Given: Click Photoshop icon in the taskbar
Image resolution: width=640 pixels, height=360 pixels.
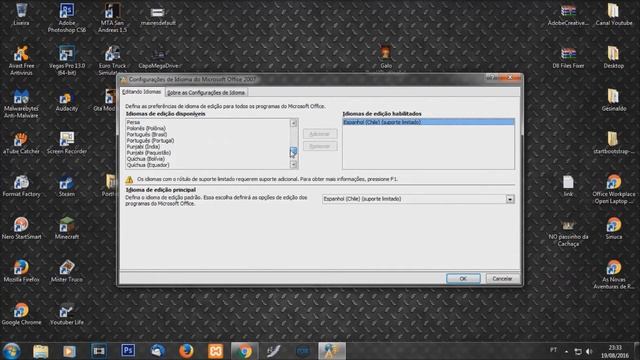Looking at the screenshot, I should coord(128,351).
